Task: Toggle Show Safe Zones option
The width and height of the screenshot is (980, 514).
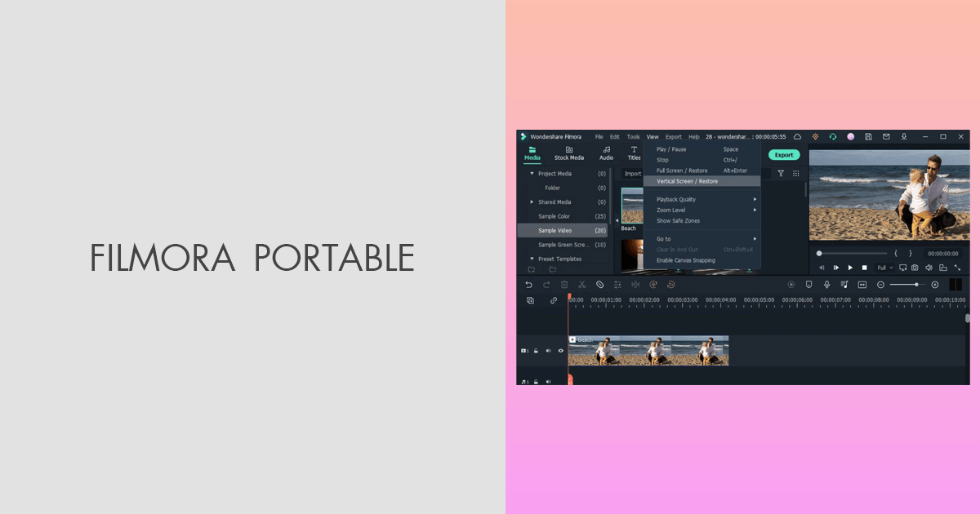Action: click(678, 221)
